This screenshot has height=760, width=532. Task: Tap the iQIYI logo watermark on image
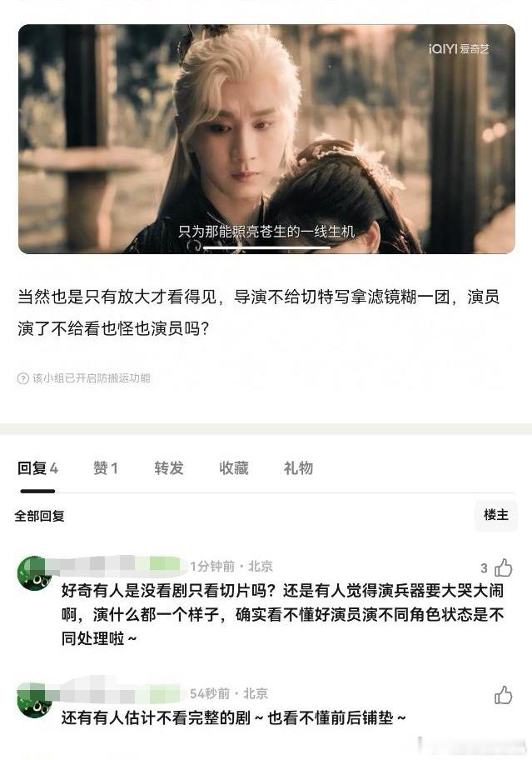pyautogui.click(x=459, y=49)
